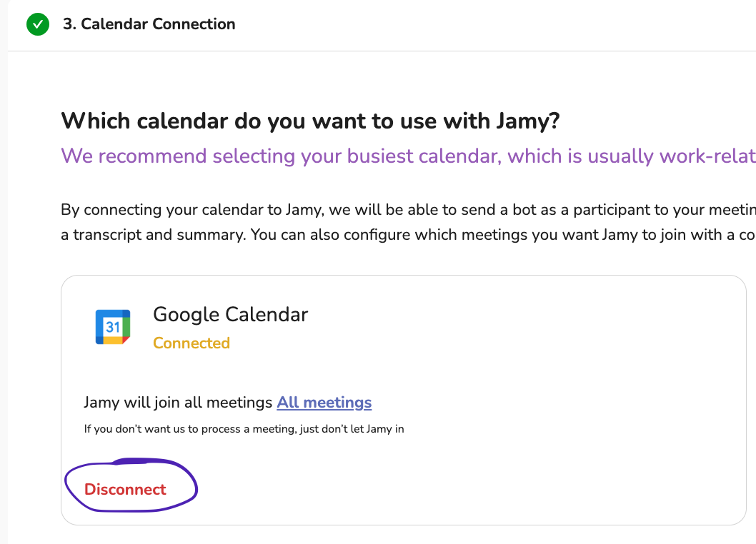
Task: Click the green checkmark step icon
Action: point(38,25)
